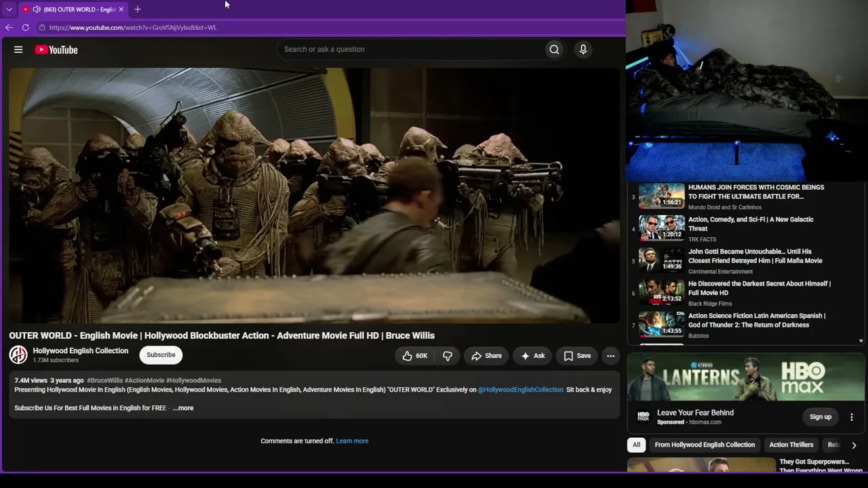Click the OUTER WORLD video player
The width and height of the screenshot is (868, 488).
pos(314,195)
